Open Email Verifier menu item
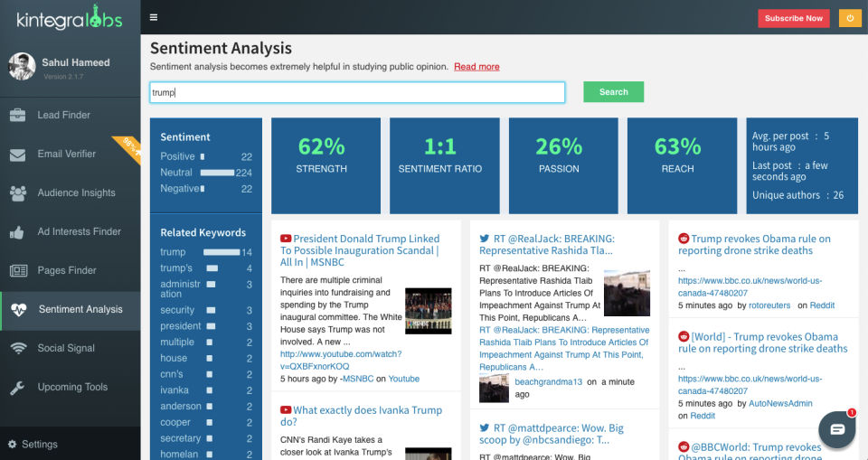 70,154
